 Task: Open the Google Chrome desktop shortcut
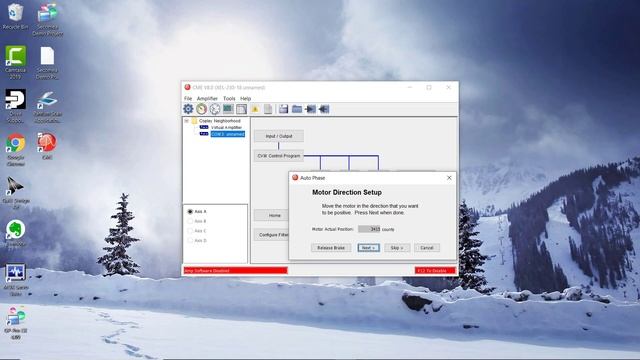coord(16,149)
